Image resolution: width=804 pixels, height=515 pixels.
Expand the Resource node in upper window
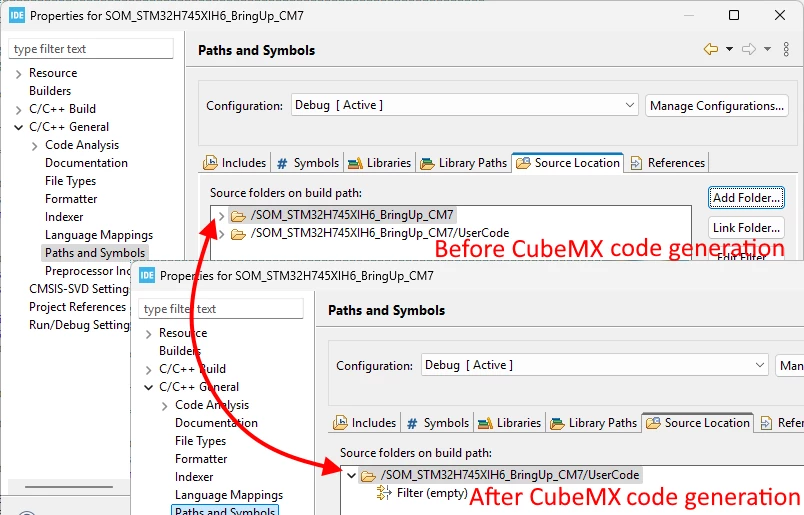(x=18, y=74)
